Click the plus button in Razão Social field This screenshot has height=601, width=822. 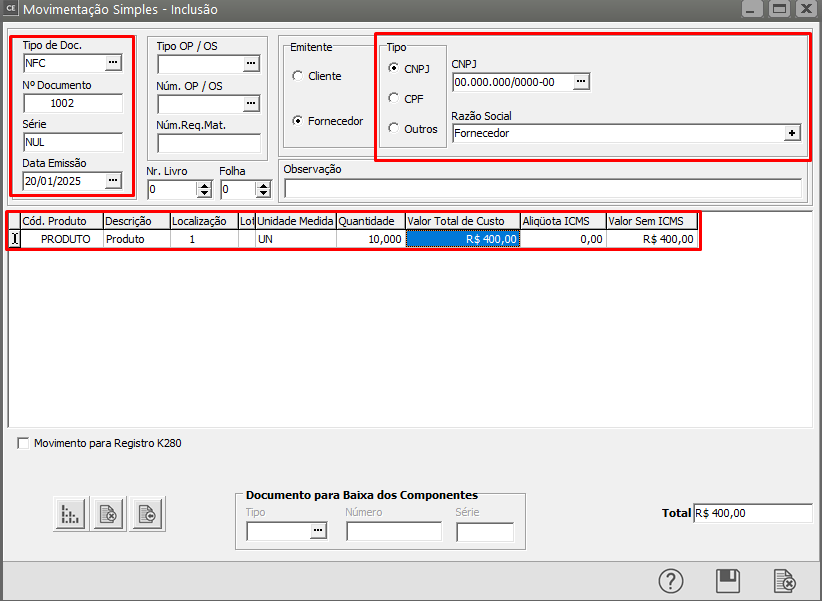tap(792, 133)
